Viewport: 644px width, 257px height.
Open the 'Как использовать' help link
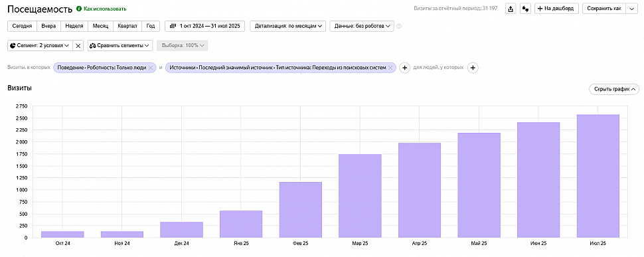[x=102, y=9]
